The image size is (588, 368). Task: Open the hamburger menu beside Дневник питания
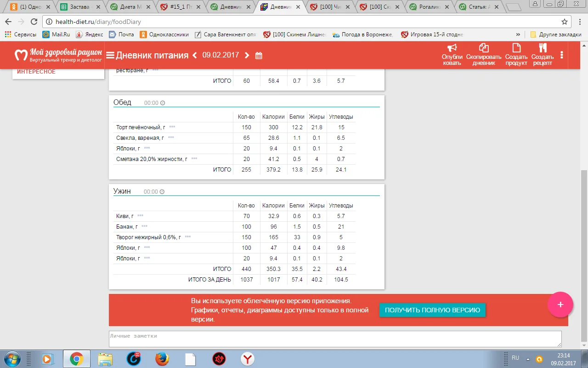point(110,55)
